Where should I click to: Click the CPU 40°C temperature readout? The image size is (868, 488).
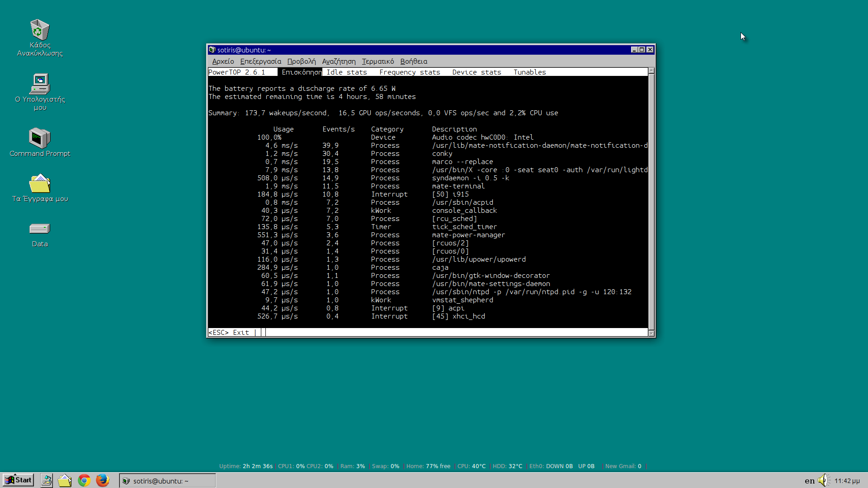[472, 466]
